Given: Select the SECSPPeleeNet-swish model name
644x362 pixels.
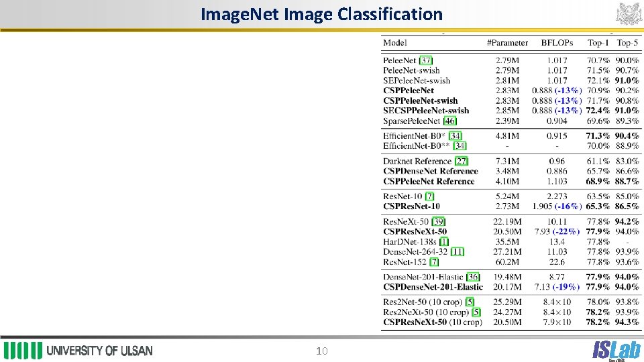Looking at the screenshot, I should [426, 111].
